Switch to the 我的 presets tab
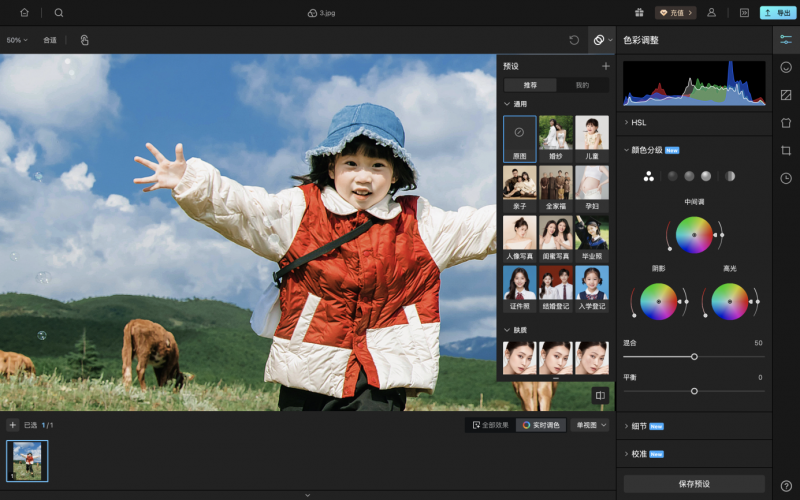The width and height of the screenshot is (800, 500). click(582, 85)
